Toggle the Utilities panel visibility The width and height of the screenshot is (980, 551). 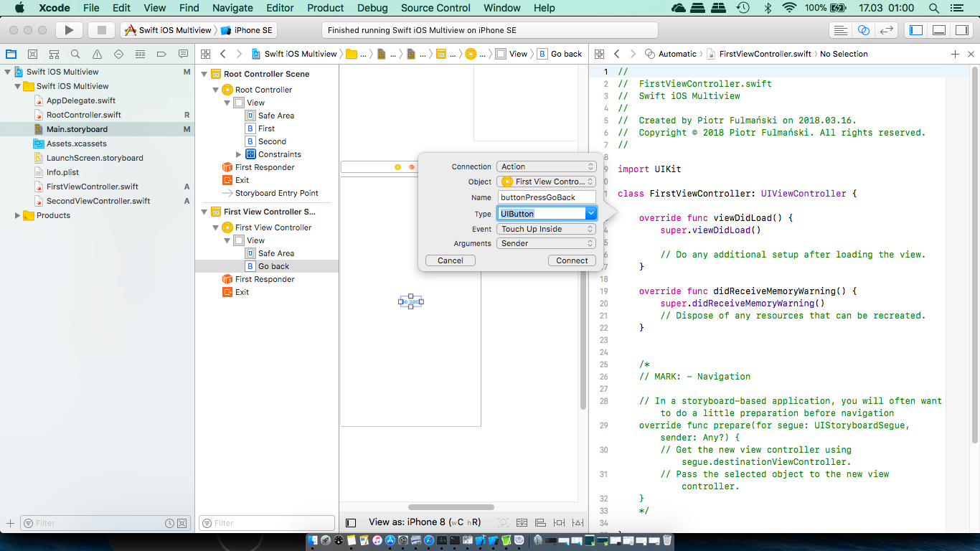(961, 30)
